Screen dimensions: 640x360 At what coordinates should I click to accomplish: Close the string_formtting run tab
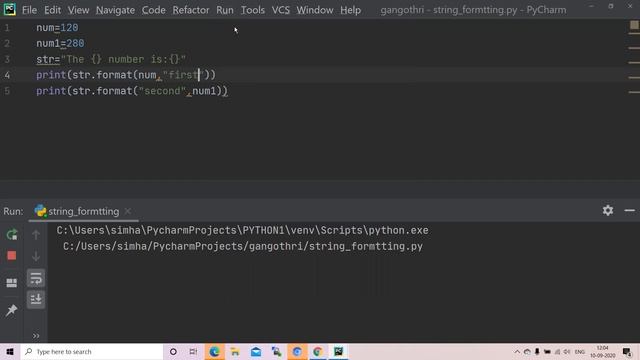coord(128,211)
